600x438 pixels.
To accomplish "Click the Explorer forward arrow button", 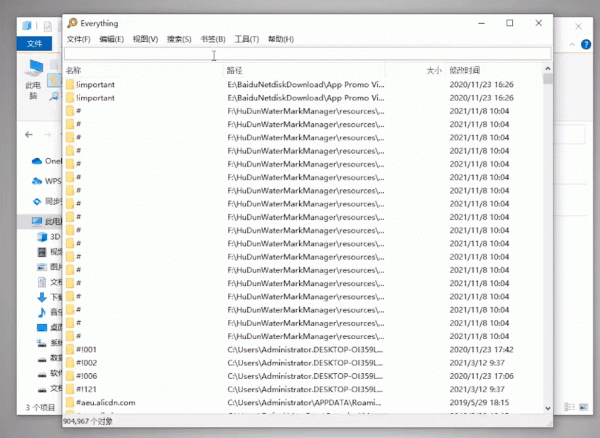I will (x=48, y=135).
